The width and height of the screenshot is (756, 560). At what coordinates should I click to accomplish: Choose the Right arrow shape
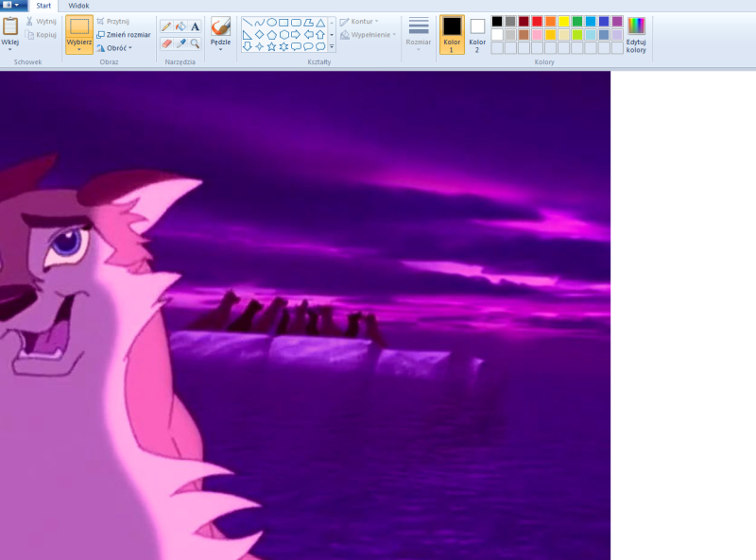[296, 35]
